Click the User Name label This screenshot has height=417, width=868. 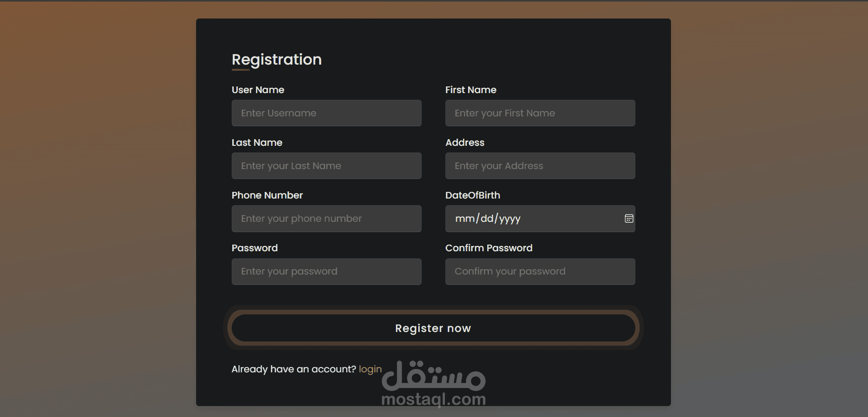(258, 90)
